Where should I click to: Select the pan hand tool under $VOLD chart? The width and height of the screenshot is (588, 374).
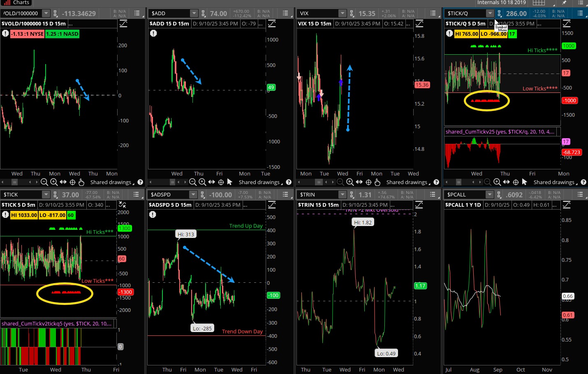click(81, 182)
